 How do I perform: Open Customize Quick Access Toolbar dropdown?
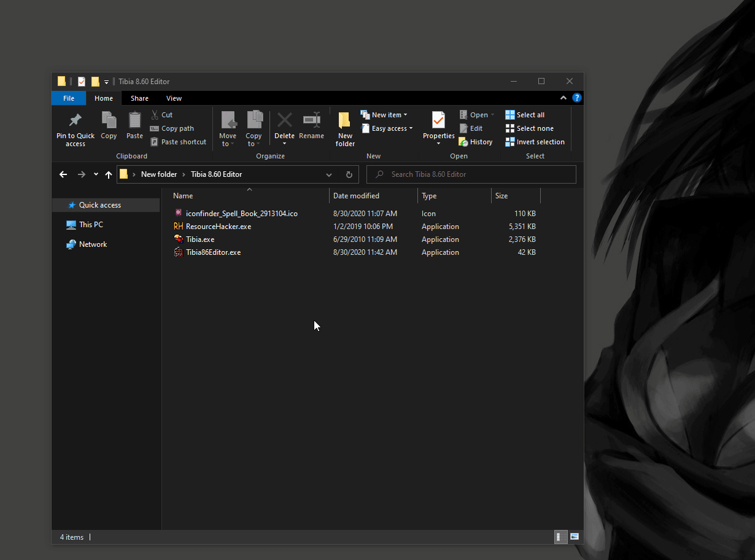[106, 82]
